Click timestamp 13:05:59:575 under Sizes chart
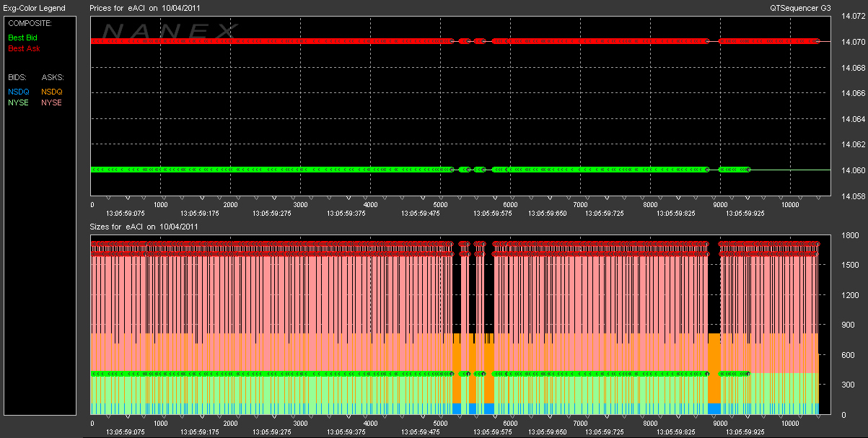The width and height of the screenshot is (868, 438). click(x=493, y=432)
